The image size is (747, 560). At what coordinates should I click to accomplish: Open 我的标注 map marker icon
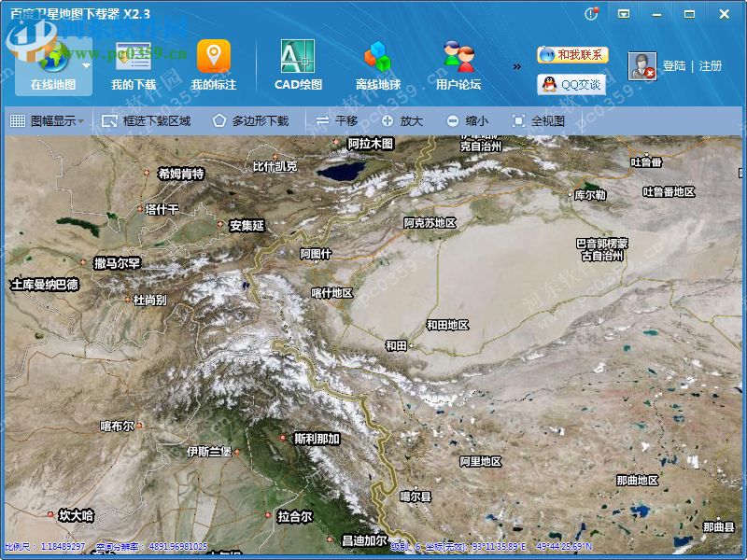click(214, 56)
